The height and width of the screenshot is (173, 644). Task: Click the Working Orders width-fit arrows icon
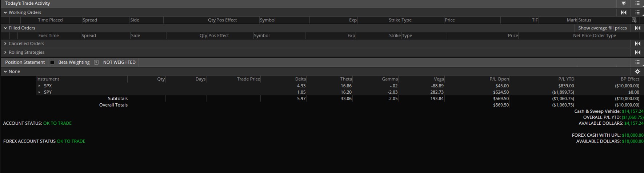click(624, 12)
